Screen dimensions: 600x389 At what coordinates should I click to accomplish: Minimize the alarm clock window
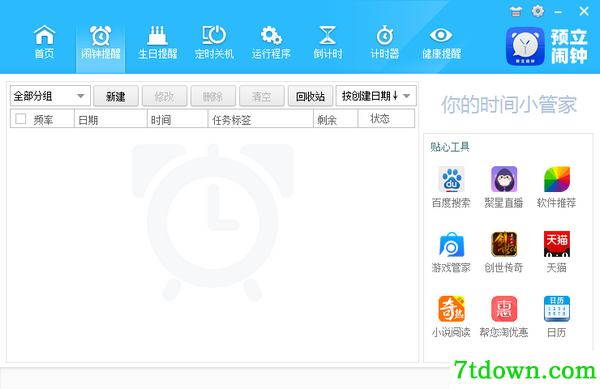(558, 12)
